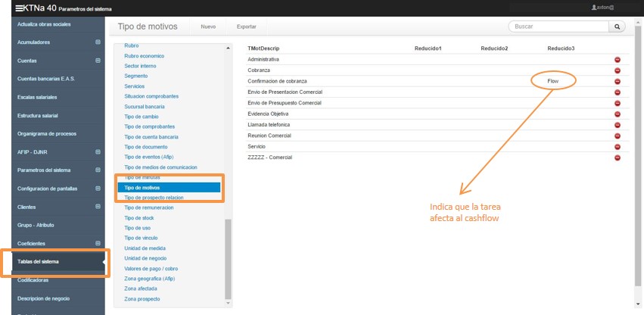Screen dimensions: 644x315
Task: Click the table list vertical scrollbar
Action: pos(229,257)
